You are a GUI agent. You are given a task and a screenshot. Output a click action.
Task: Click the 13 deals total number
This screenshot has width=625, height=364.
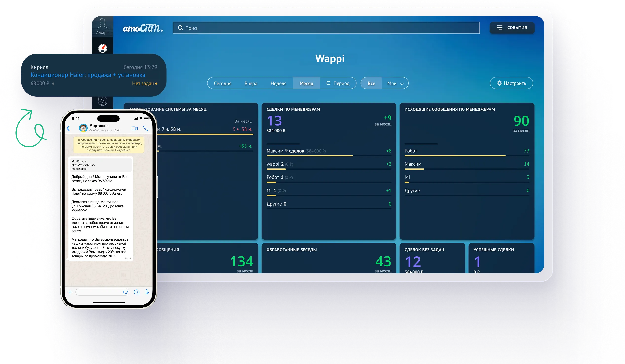274,121
